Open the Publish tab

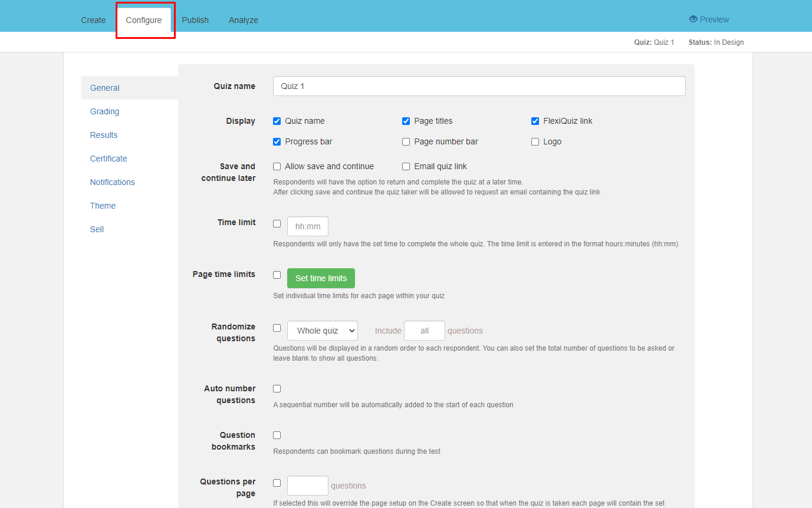195,20
